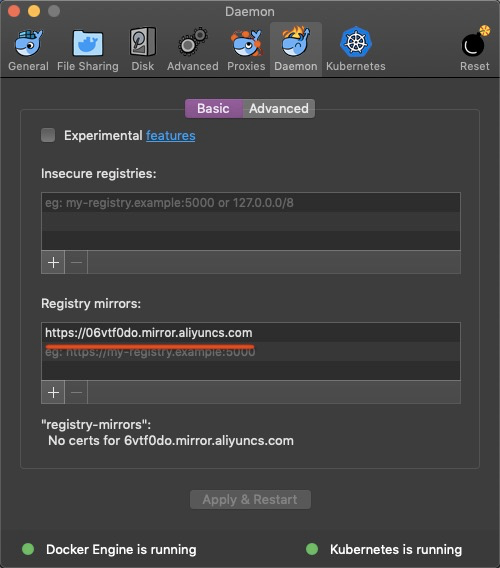Viewport: 500px width, 568px height.
Task: Click the insecure registries placeholder field
Action: [x=251, y=202]
